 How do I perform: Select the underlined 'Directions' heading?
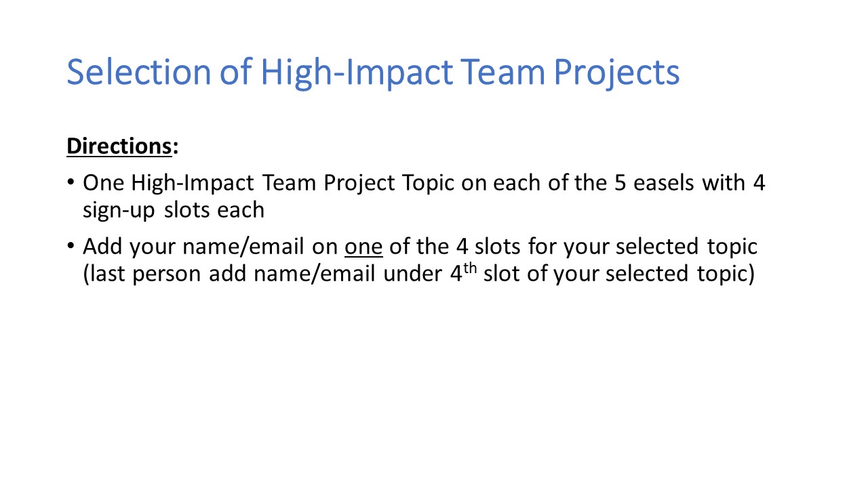(119, 147)
